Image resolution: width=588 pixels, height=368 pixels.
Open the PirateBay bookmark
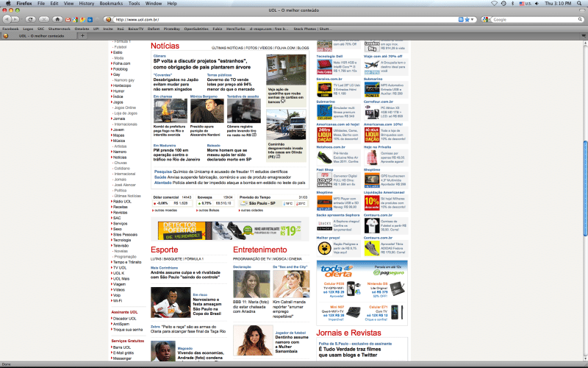pyautogui.click(x=172, y=29)
